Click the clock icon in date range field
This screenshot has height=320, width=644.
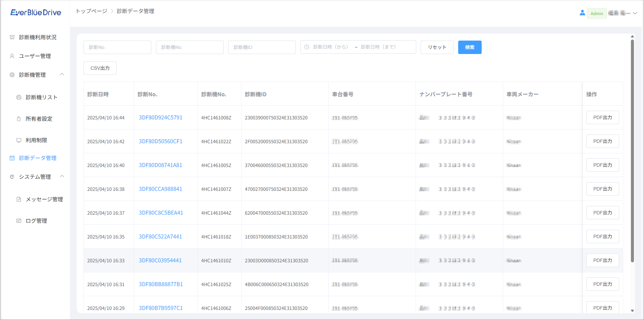pyautogui.click(x=307, y=47)
